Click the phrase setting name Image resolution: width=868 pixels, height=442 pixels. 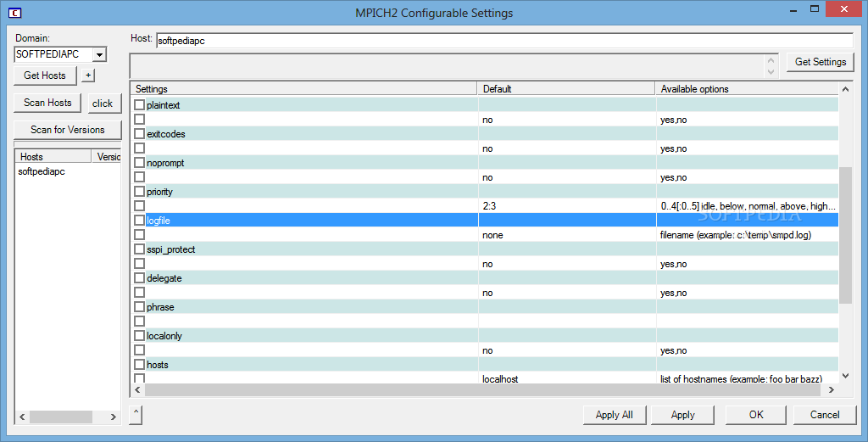(160, 307)
